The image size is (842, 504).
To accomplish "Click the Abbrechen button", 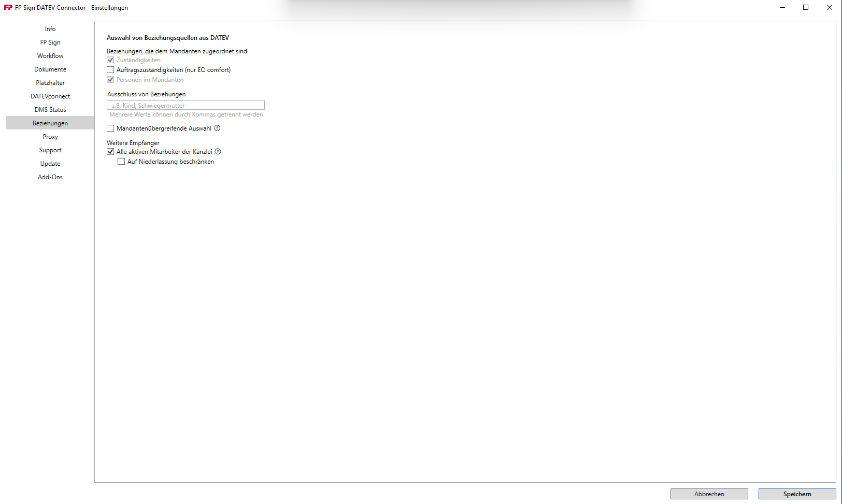I will click(x=709, y=494).
